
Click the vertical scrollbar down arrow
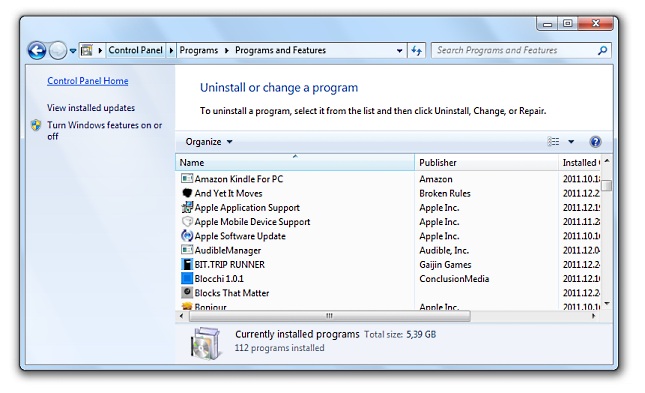click(x=607, y=304)
